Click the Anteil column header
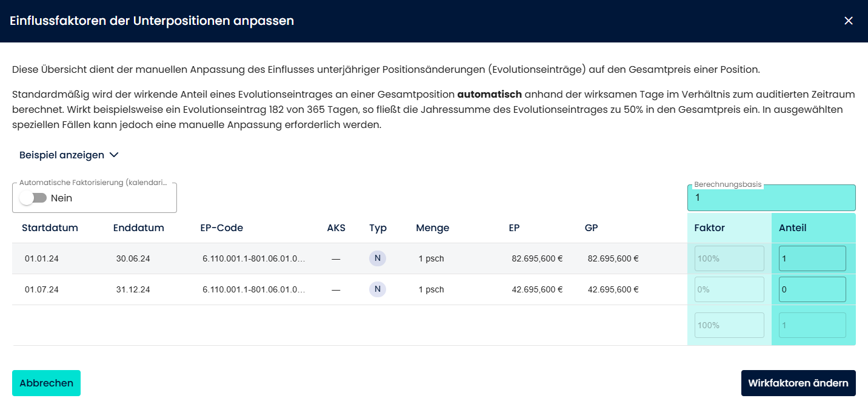Image resolution: width=868 pixels, height=401 pixels. coord(792,228)
